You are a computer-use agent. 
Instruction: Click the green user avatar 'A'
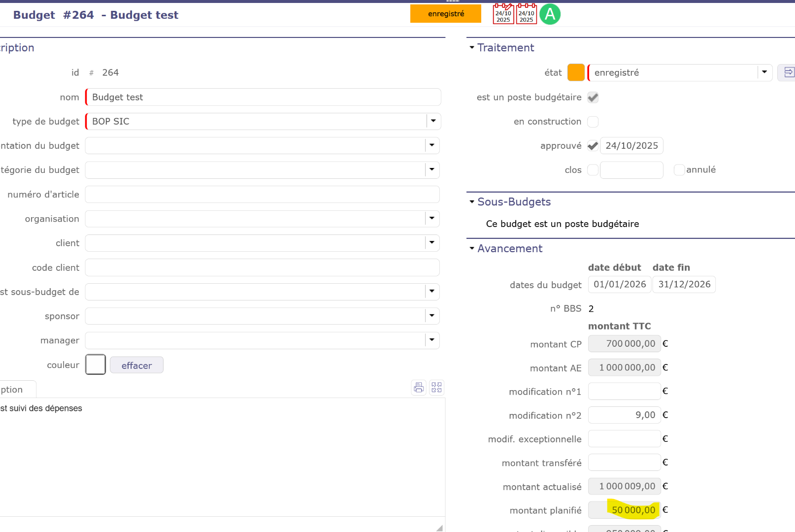point(550,14)
